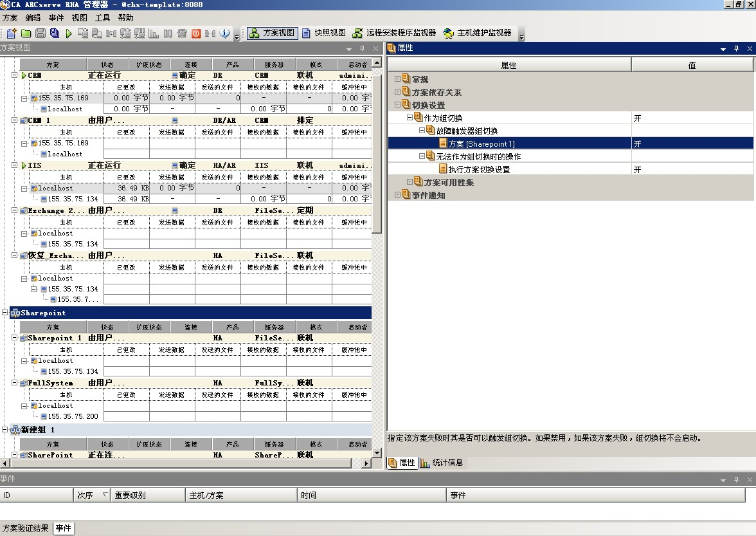Click the blue information icon in toolbar
This screenshot has width=756, height=536.
click(225, 33)
